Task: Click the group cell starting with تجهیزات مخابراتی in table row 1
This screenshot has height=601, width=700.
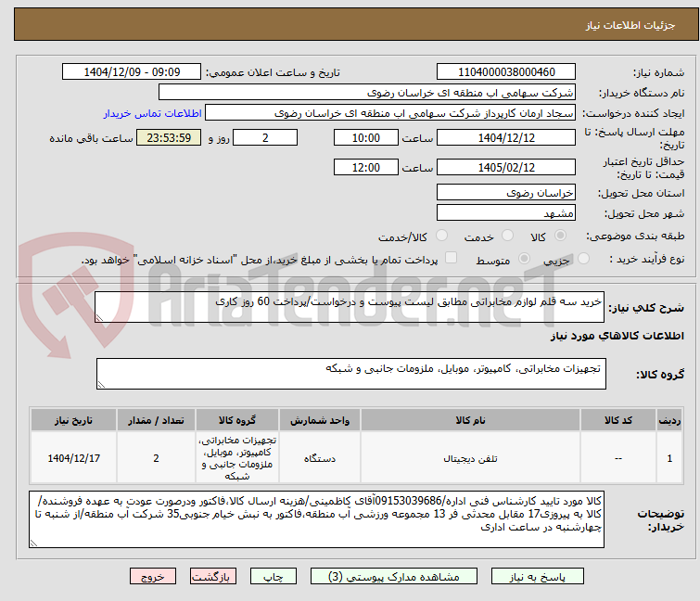Action: (x=237, y=458)
